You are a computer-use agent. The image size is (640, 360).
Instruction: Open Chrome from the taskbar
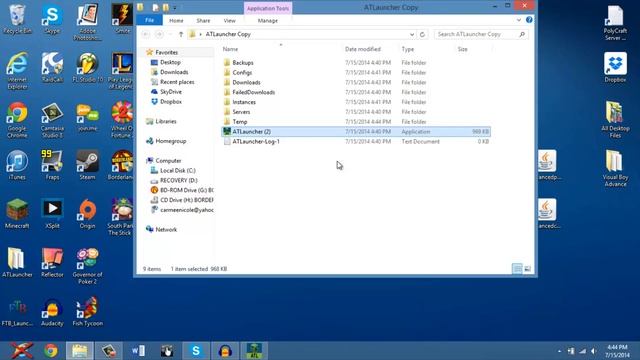[51, 351]
